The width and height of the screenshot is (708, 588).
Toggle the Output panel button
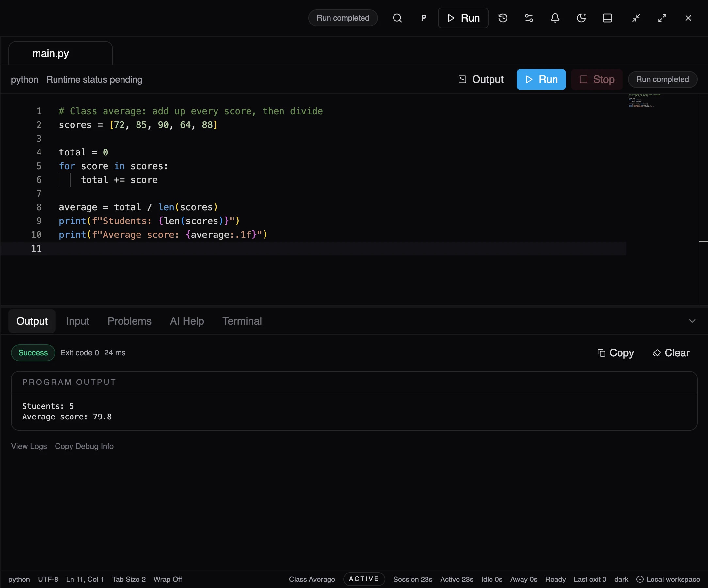(481, 79)
